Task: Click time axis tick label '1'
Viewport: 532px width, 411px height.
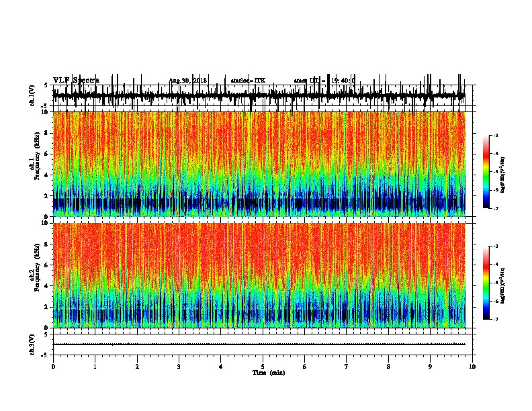Action: point(95,367)
